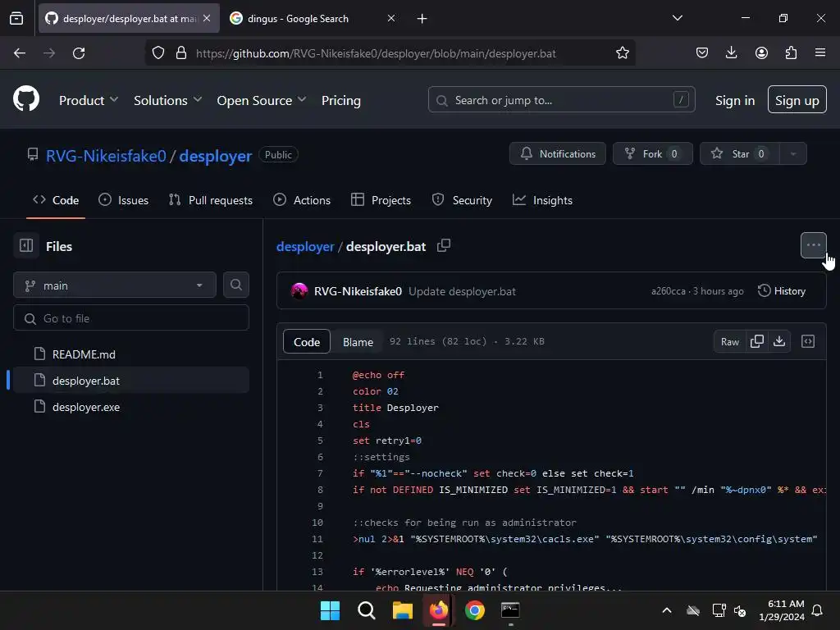Switch to the Code repository tab
The width and height of the screenshot is (840, 630).
(56, 200)
